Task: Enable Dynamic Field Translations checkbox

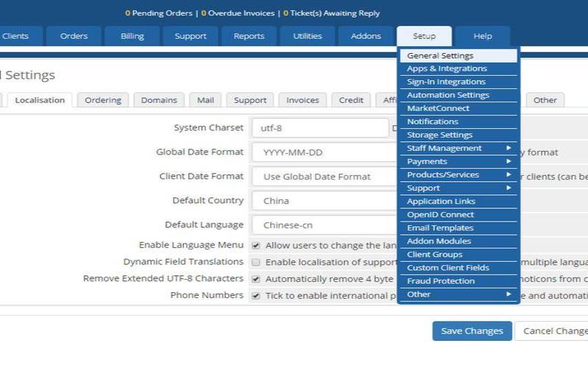Action: pos(256,262)
